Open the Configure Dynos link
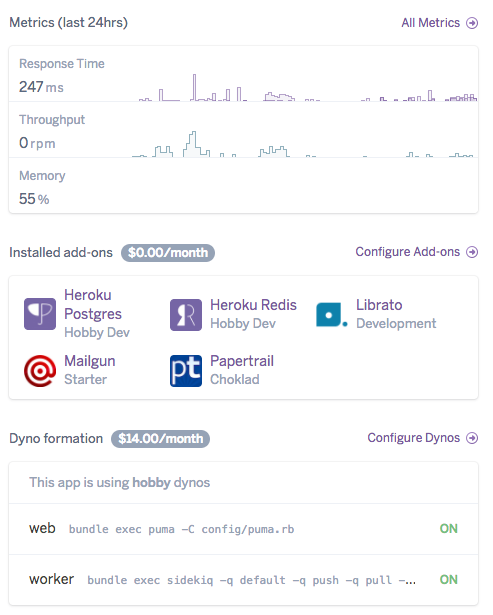The width and height of the screenshot is (493, 615). tap(413, 437)
